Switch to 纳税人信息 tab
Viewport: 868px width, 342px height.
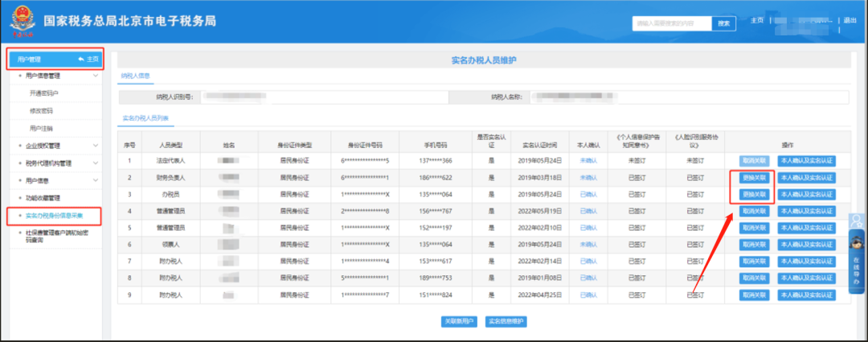[135, 76]
